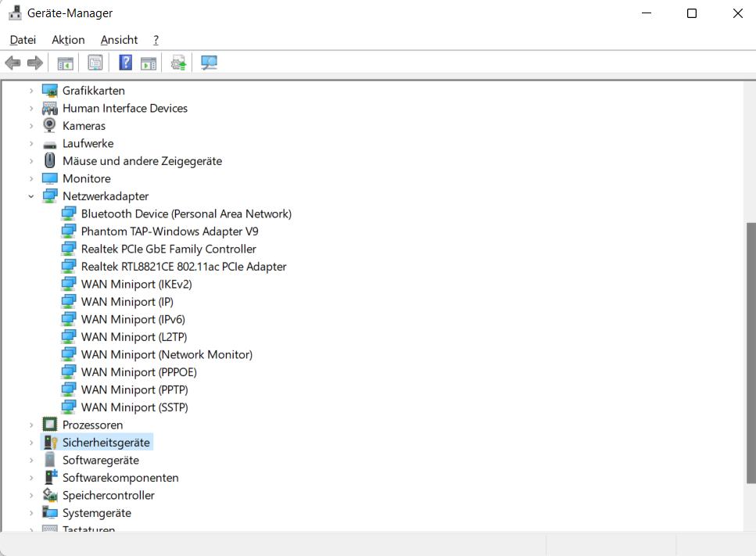Viewport: 756px width, 556px height.
Task: Click the Netzwerkadapter category icon
Action: (x=50, y=195)
